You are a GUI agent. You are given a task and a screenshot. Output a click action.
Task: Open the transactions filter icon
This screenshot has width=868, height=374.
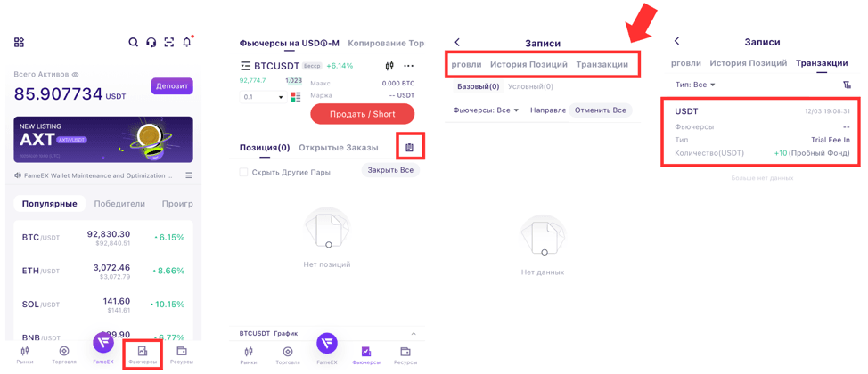[847, 85]
